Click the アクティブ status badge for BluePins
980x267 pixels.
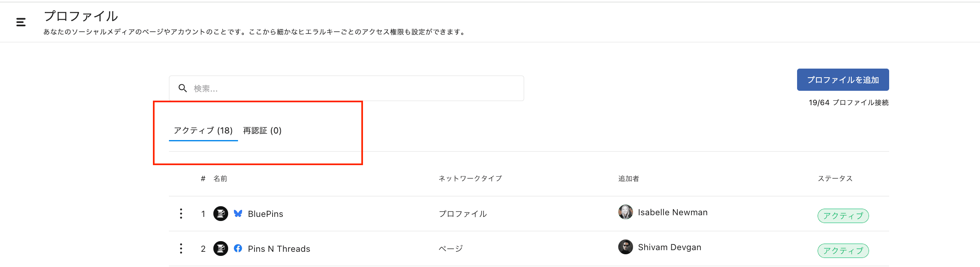click(x=843, y=216)
